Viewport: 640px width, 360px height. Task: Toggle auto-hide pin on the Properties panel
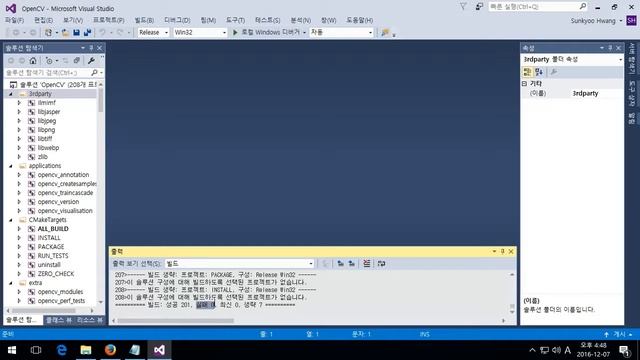(610, 48)
